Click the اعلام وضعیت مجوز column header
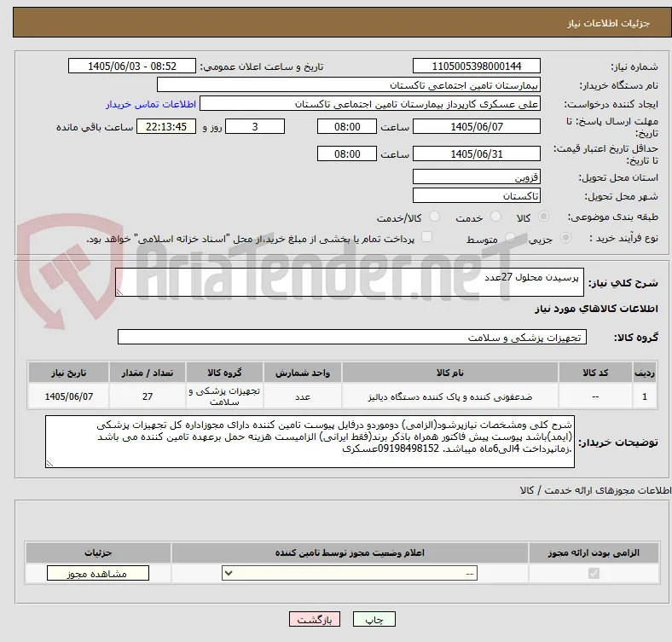 pyautogui.click(x=350, y=552)
